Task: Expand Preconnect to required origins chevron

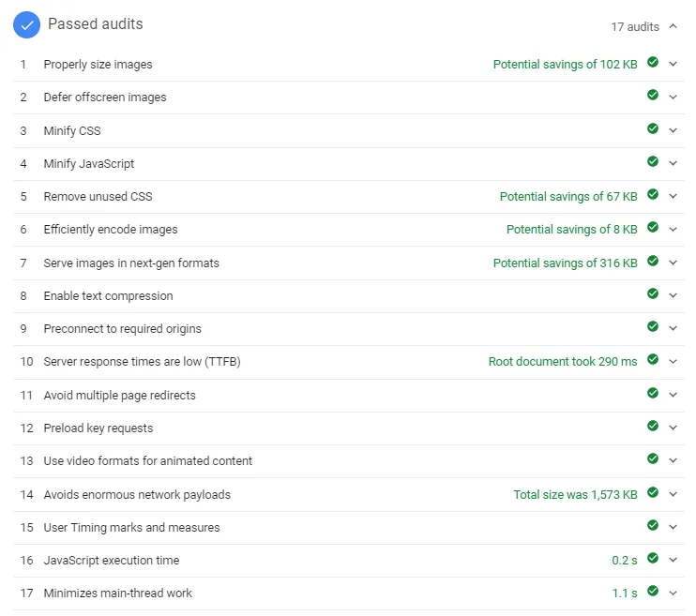Action: pos(673,328)
